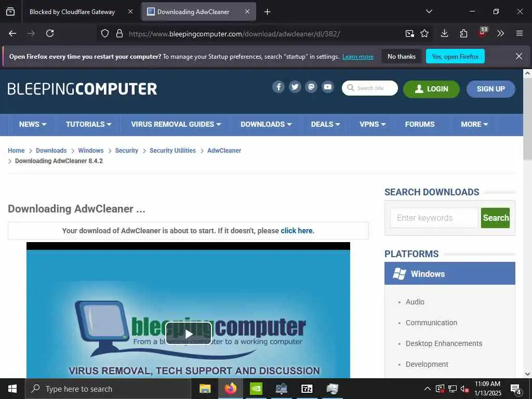Close the Blocked by Cloudflare Gateway tab
532x399 pixels.
pyautogui.click(x=130, y=11)
